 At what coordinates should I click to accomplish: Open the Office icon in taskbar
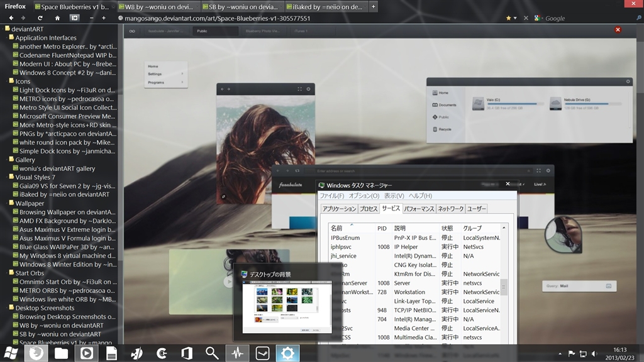[187, 353]
